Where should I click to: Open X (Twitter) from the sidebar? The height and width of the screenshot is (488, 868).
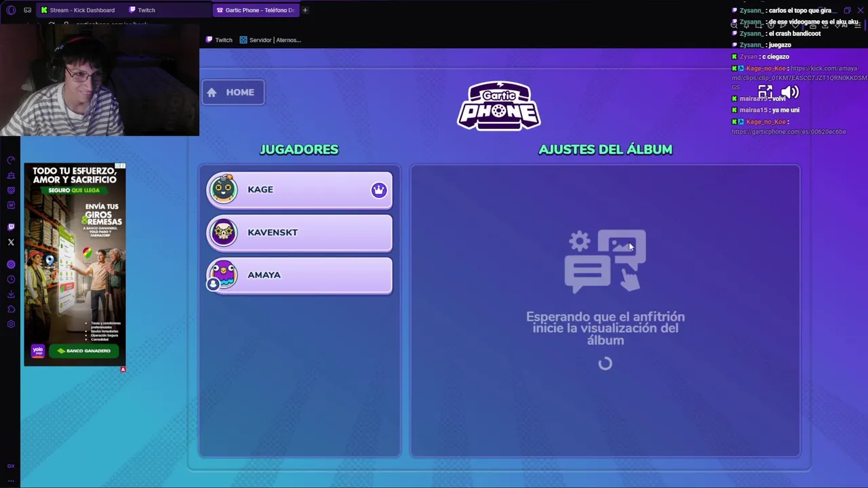click(x=11, y=242)
